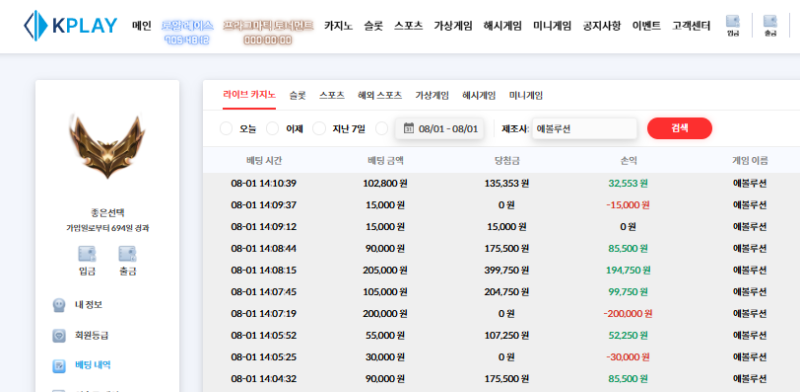Switch to the 해시게임 tab in betting history

479,95
